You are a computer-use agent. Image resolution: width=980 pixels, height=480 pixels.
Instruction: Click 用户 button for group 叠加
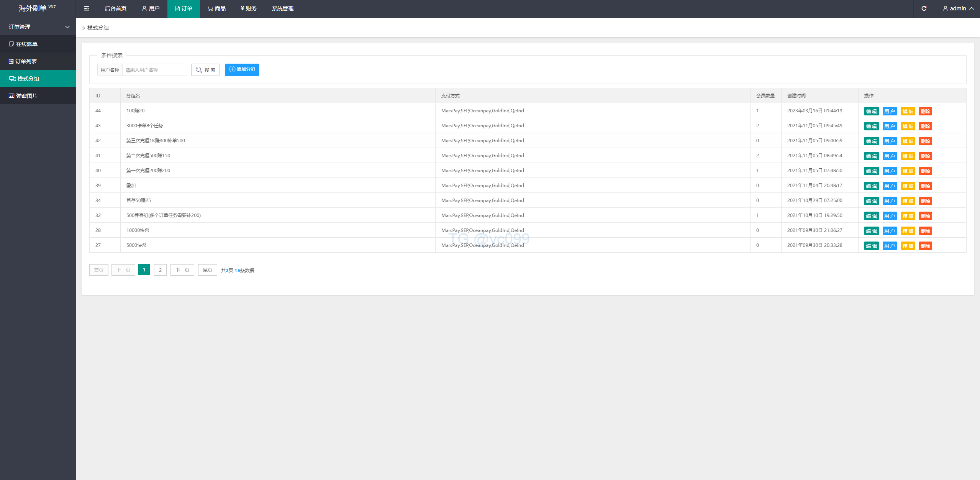tap(889, 186)
